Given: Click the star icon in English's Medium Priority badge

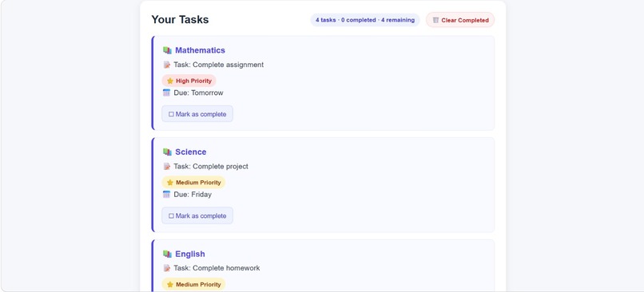Looking at the screenshot, I should tap(170, 284).
